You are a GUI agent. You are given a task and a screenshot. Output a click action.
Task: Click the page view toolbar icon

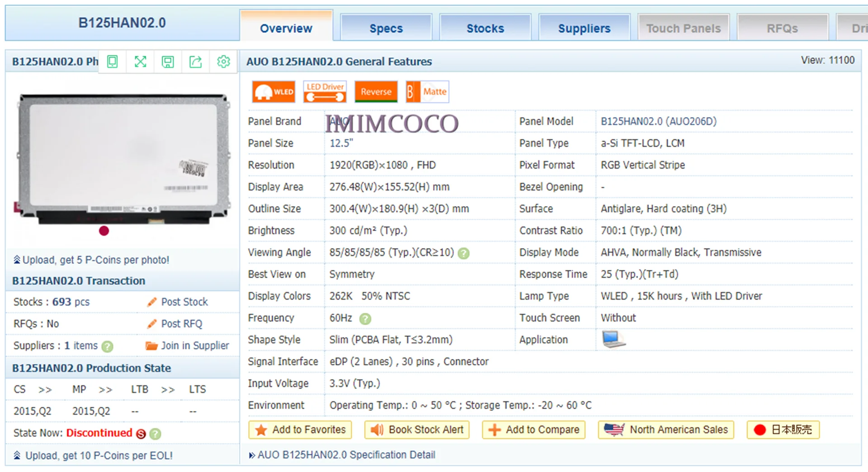pyautogui.click(x=112, y=61)
